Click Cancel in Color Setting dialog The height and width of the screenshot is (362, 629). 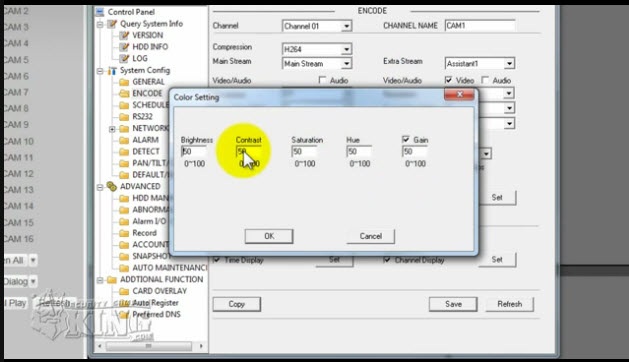point(370,236)
